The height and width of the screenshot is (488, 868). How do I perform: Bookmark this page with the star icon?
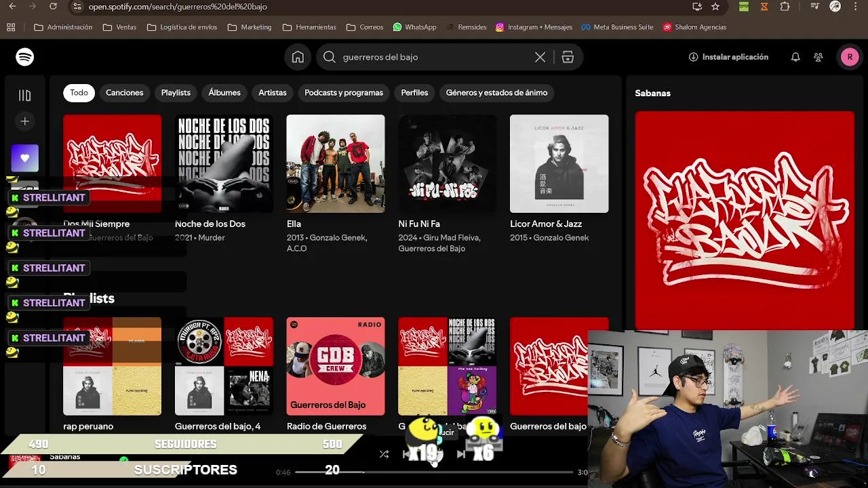click(x=715, y=7)
